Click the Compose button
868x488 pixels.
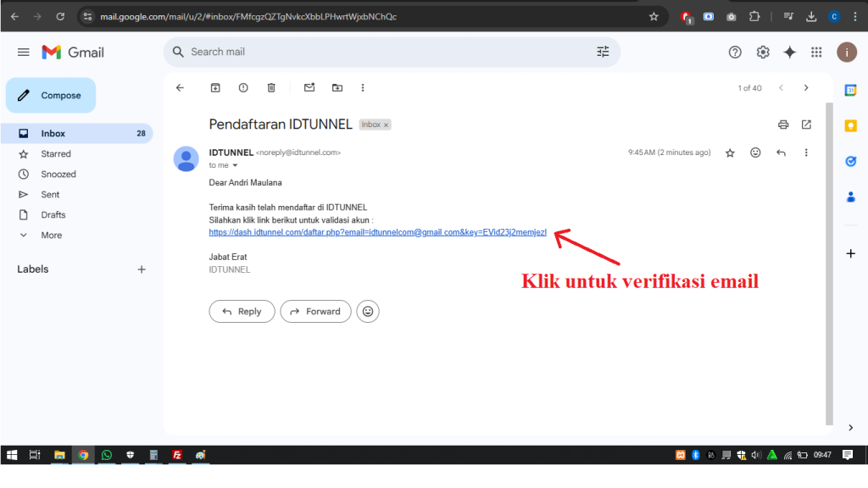click(51, 95)
